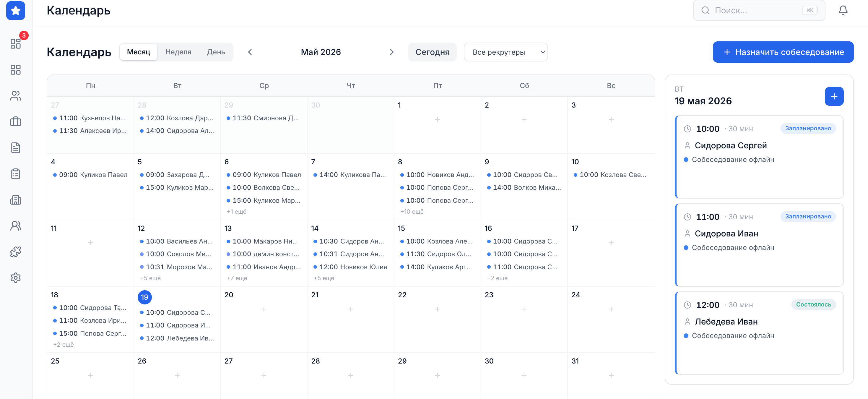This screenshot has height=399, width=868.
Task: Open 10:00 Козлова Све... event on May 10
Action: point(611,175)
